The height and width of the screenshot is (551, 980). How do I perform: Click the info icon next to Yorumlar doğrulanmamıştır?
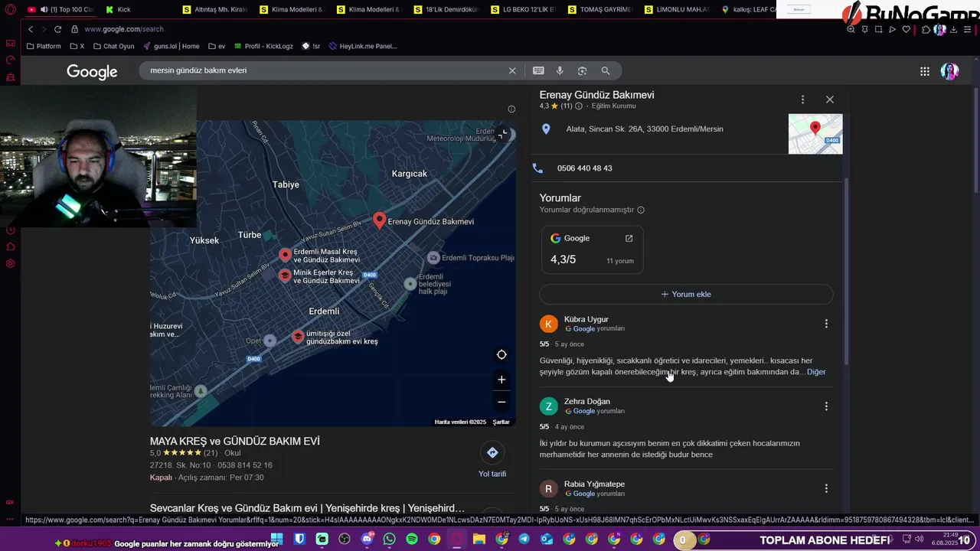641,210
